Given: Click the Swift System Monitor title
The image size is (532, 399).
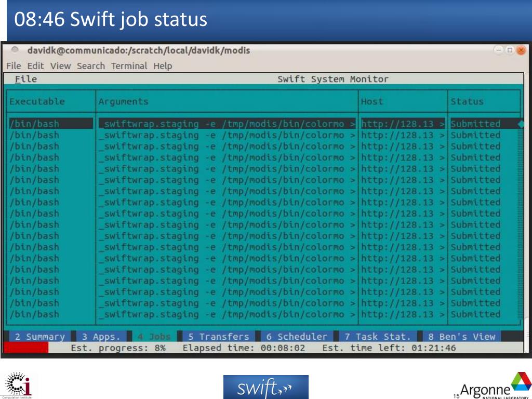Looking at the screenshot, I should (x=333, y=79).
